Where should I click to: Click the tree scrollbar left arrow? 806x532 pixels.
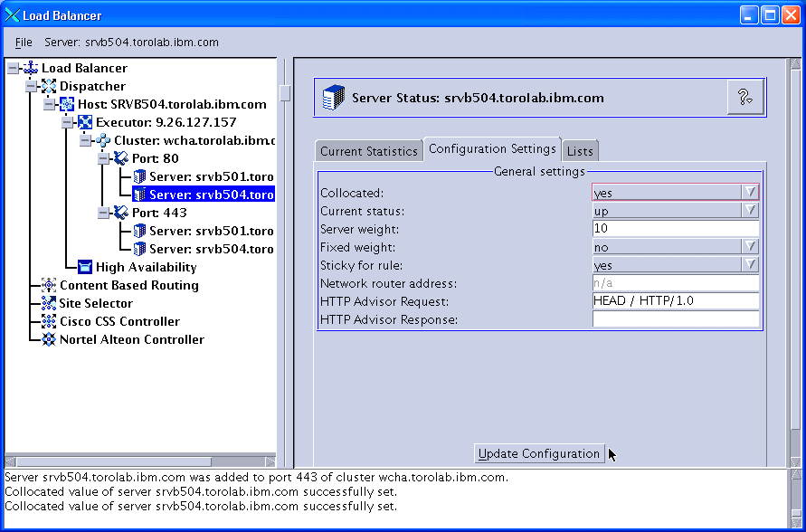click(x=10, y=461)
